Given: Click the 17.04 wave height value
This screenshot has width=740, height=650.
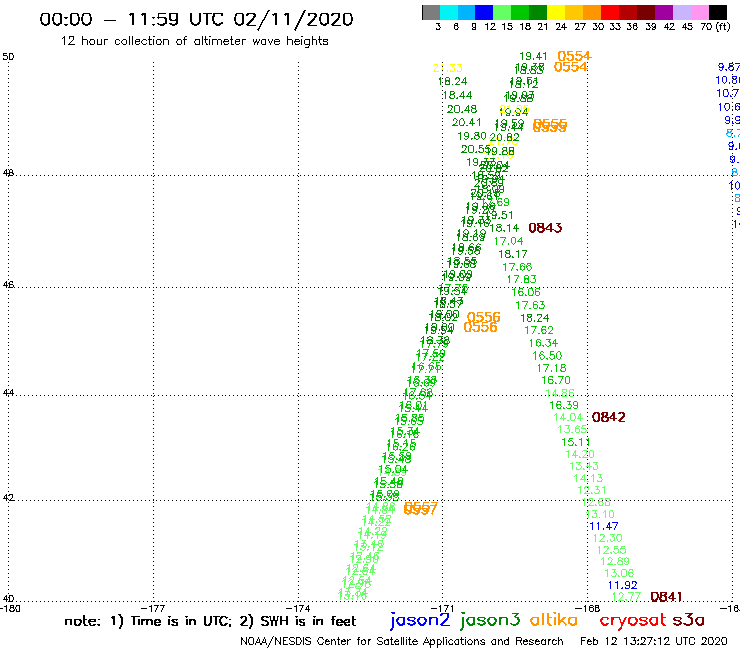Looking at the screenshot, I should point(508,241).
